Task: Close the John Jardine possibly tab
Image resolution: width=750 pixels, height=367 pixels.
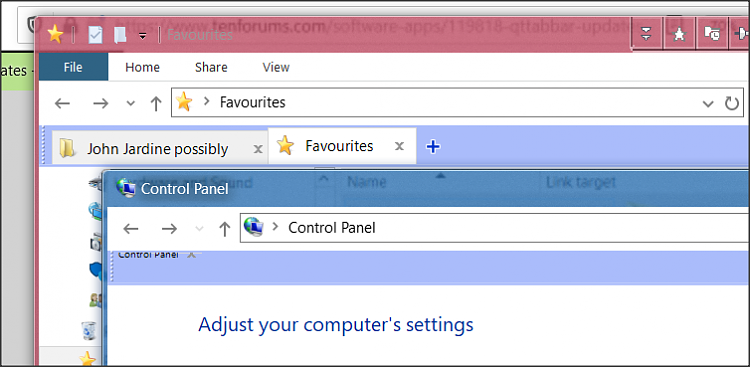Action: point(258,149)
